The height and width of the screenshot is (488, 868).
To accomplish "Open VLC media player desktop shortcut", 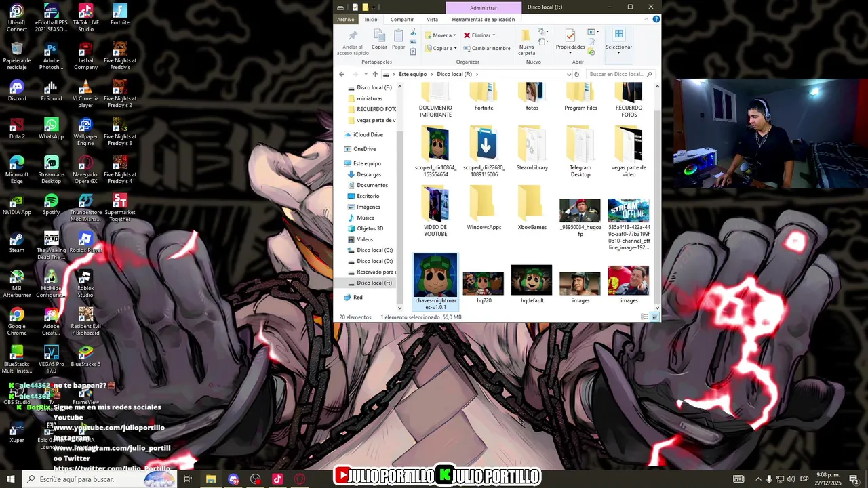I will [x=85, y=94].
